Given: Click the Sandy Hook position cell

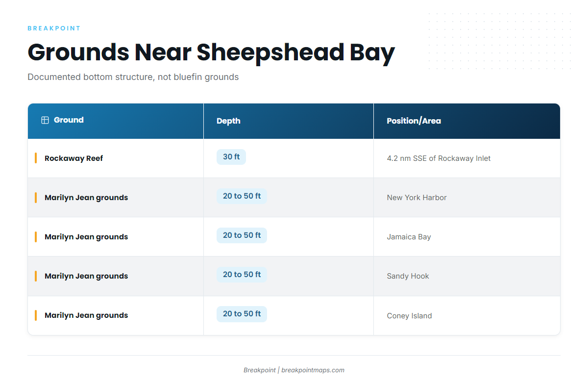Looking at the screenshot, I should tap(466, 276).
